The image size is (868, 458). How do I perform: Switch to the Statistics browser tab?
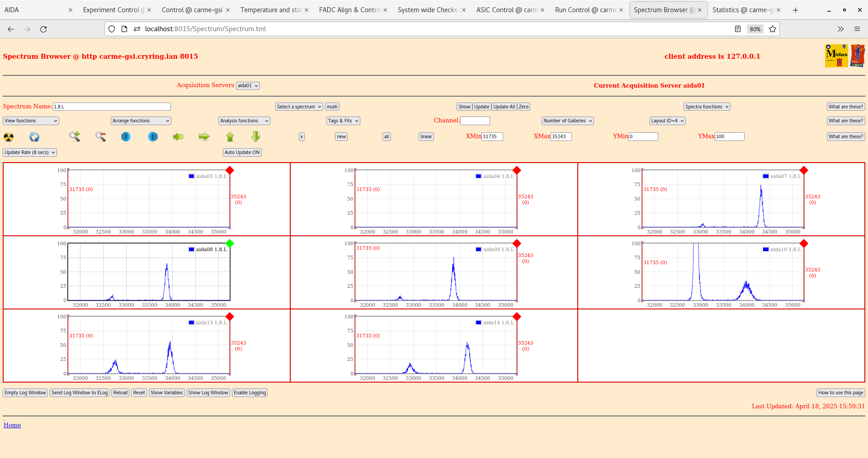pos(742,10)
